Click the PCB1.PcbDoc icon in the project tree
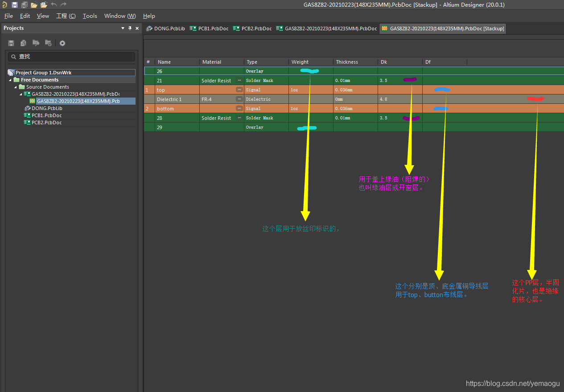This screenshot has width=564, height=392. [x=27, y=115]
